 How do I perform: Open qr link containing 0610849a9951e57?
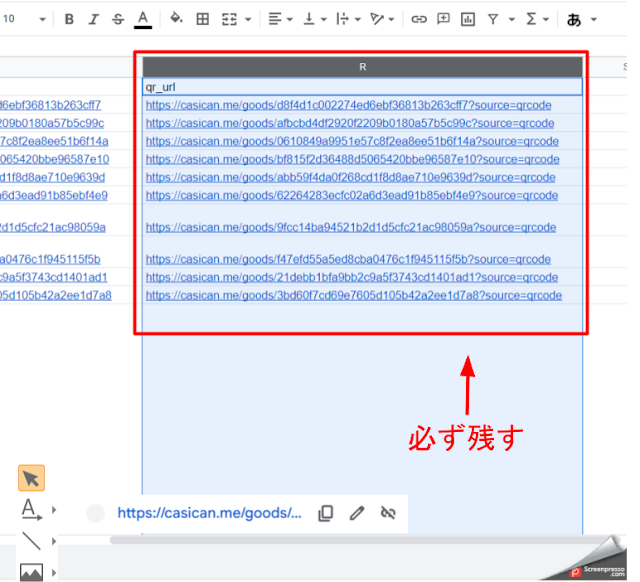point(352,141)
